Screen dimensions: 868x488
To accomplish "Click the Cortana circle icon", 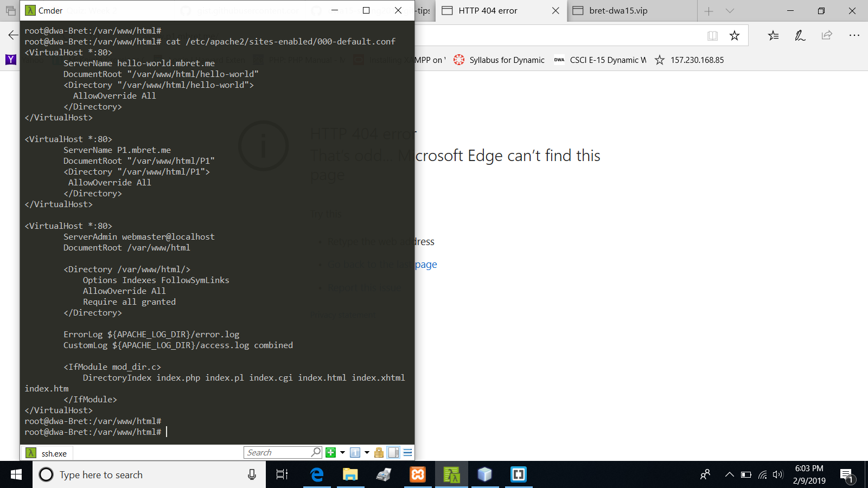I will pyautogui.click(x=46, y=475).
